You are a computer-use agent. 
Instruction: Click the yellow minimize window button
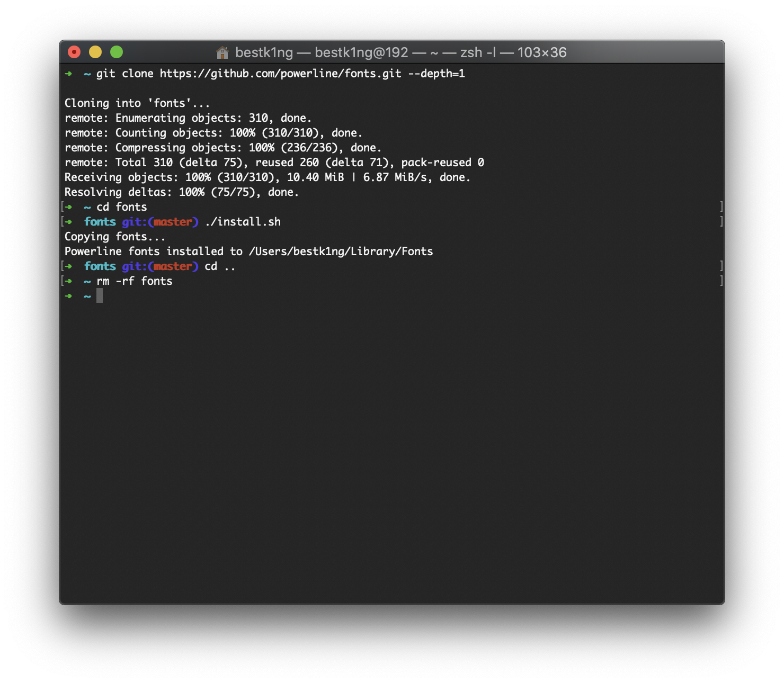click(95, 52)
